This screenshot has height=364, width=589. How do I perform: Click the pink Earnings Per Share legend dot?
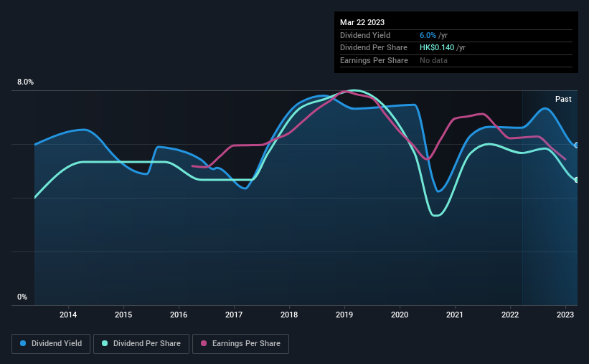(x=204, y=343)
